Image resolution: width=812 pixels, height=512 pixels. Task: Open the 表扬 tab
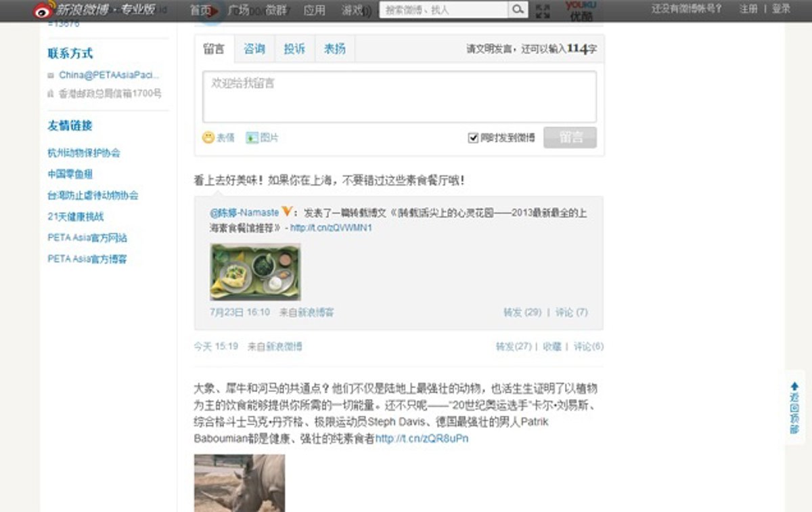(334, 49)
